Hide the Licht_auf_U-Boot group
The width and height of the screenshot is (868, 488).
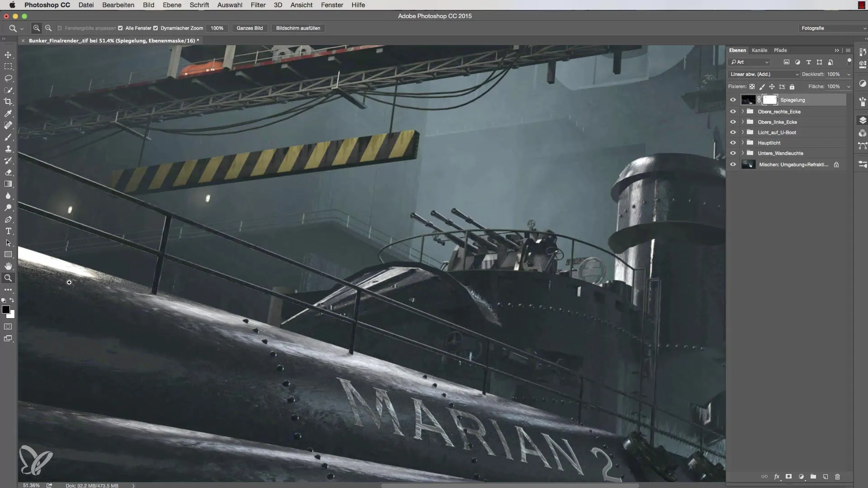(733, 132)
